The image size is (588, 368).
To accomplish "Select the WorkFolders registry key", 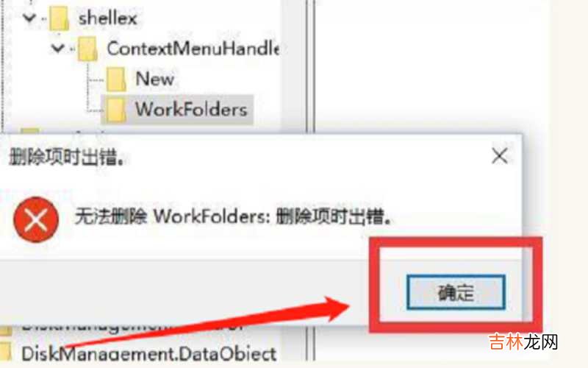I will click(191, 110).
